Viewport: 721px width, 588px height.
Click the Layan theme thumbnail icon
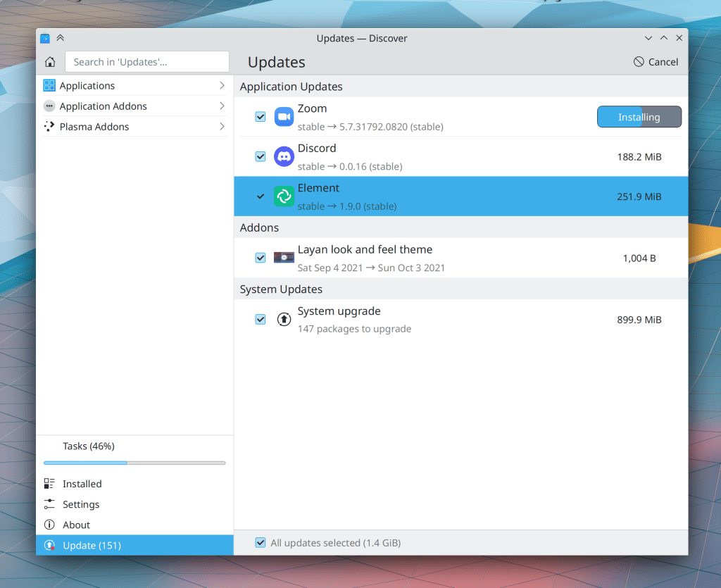pos(284,258)
